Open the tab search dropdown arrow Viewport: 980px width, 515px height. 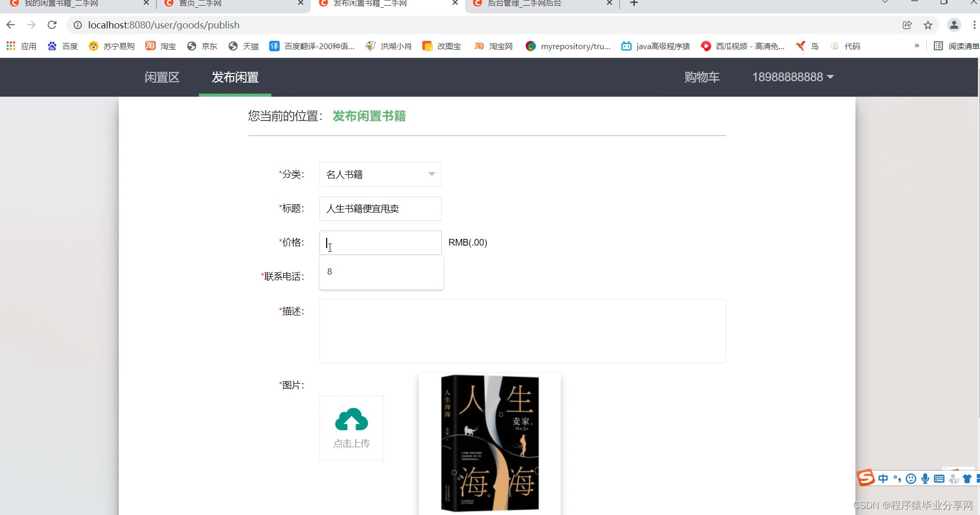pyautogui.click(x=885, y=2)
